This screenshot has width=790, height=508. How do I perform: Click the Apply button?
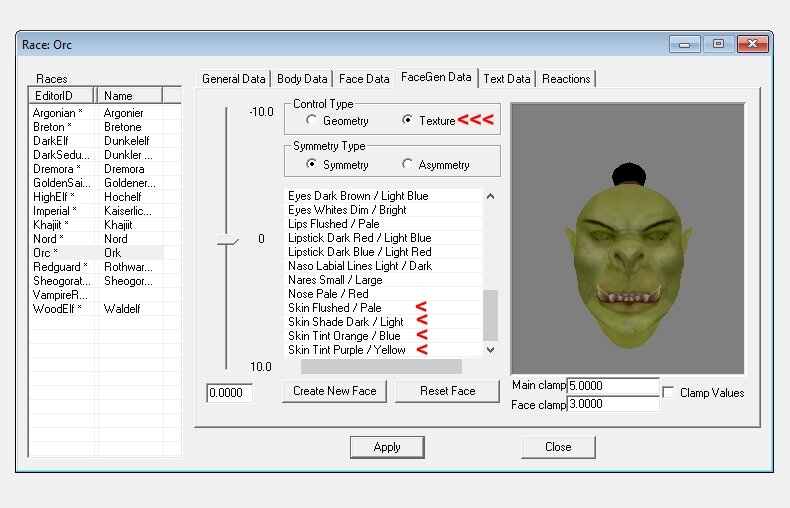coord(387,447)
